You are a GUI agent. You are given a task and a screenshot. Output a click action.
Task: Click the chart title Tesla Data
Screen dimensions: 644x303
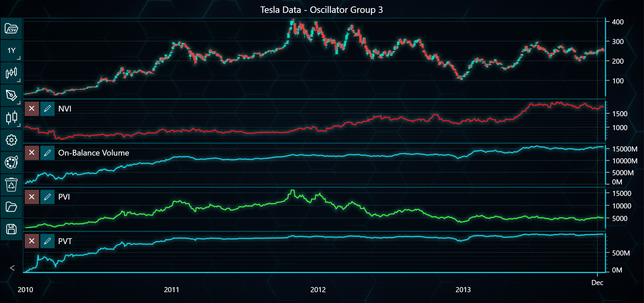[321, 10]
